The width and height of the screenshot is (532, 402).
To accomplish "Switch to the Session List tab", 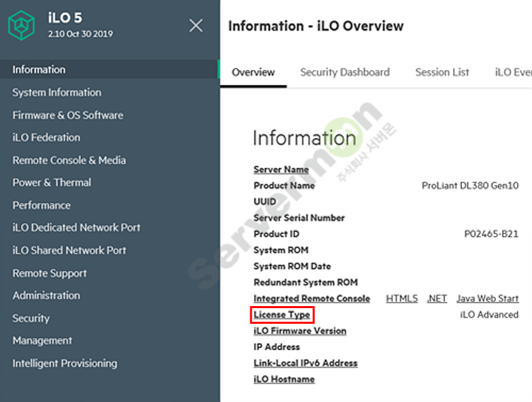I will coord(442,72).
